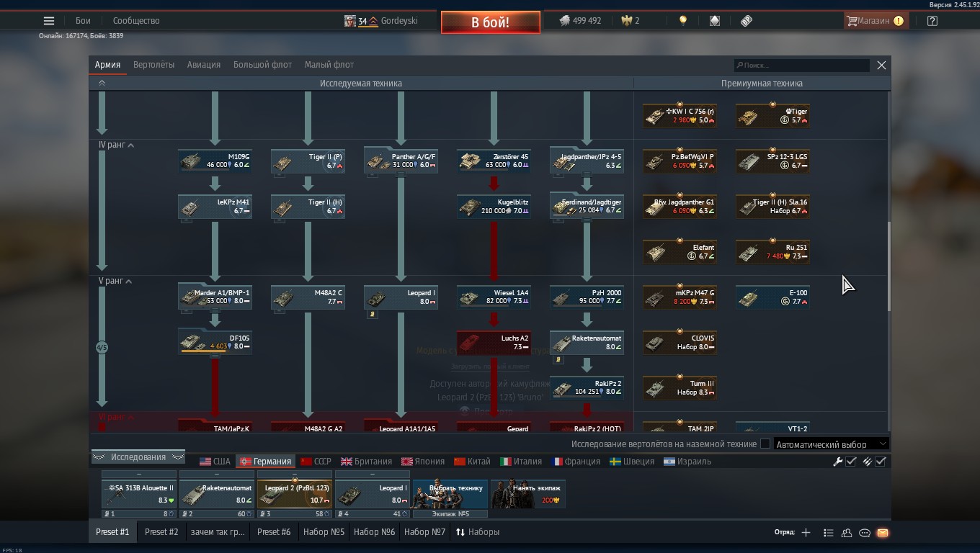Viewport: 980px width, 553px height.
Task: Select the Kugelblitz vehicle card
Action: click(494, 207)
